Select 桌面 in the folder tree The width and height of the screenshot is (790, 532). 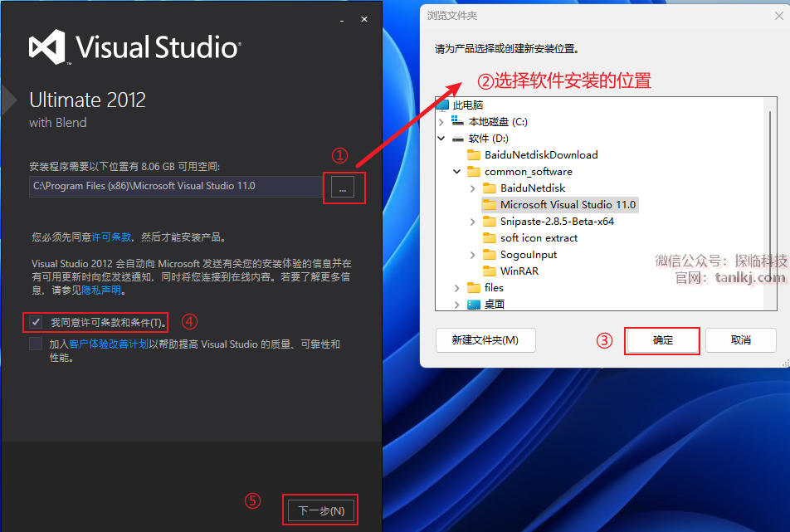(x=495, y=305)
